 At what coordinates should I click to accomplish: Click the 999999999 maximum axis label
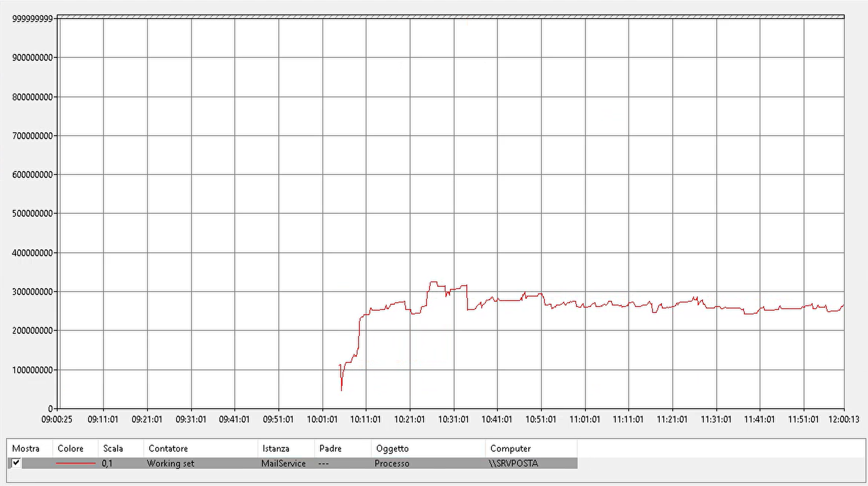(x=32, y=19)
